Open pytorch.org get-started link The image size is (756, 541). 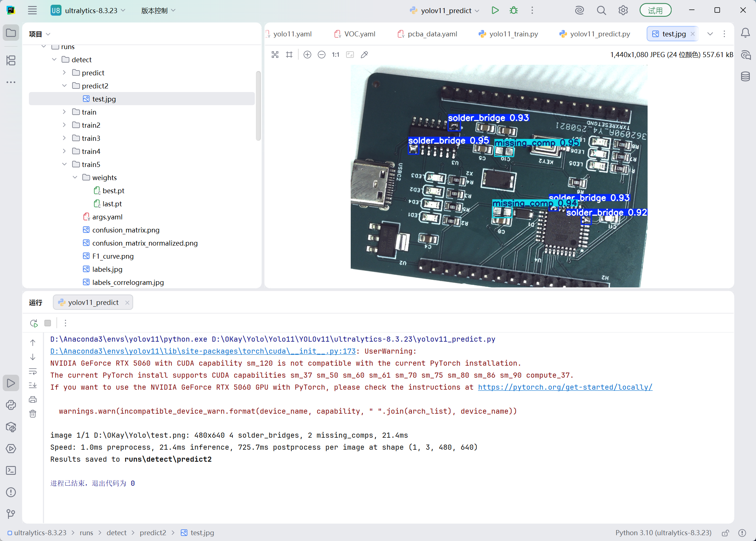coord(565,387)
